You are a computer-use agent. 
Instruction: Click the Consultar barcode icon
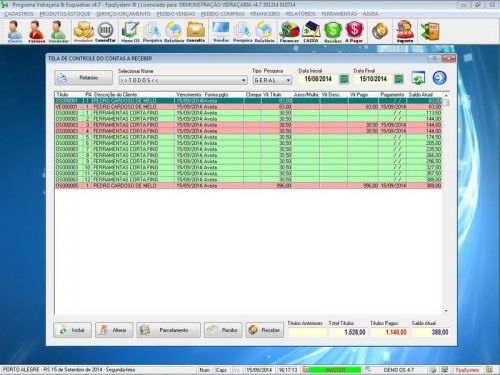coord(105,31)
